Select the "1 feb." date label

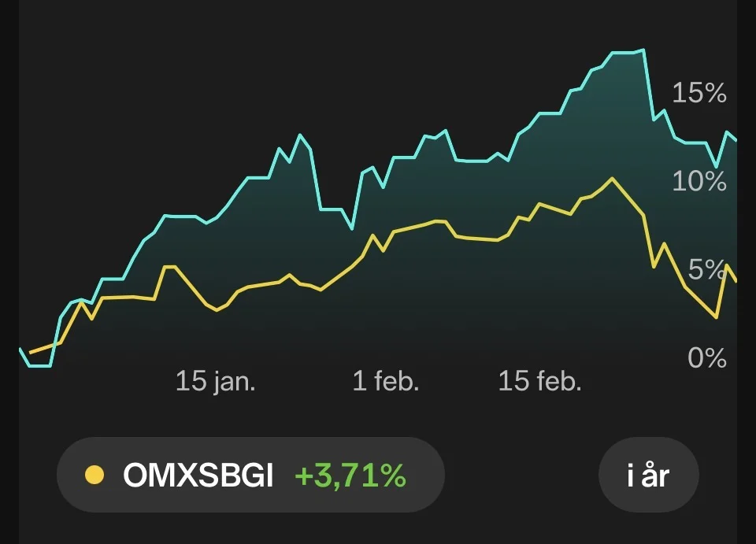coord(385,383)
